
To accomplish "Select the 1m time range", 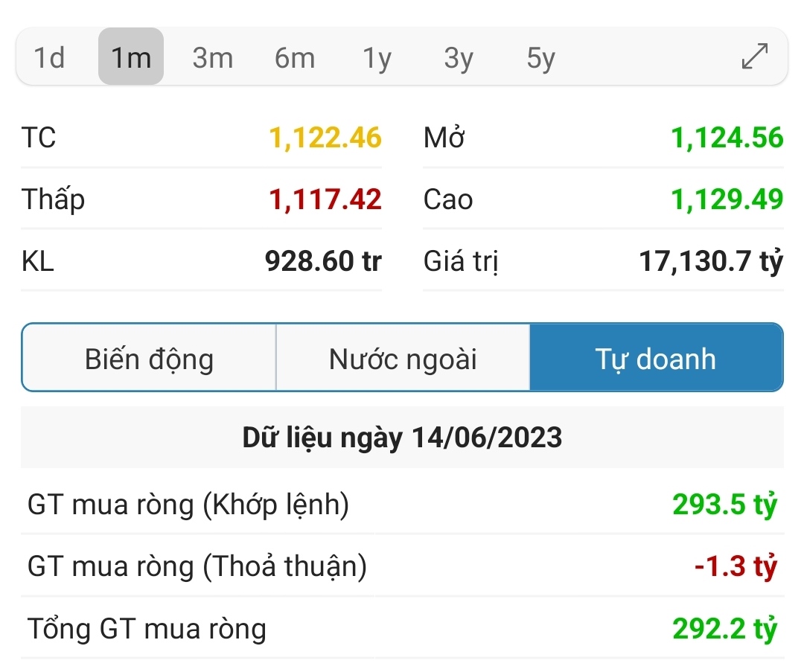I will coord(131,57).
